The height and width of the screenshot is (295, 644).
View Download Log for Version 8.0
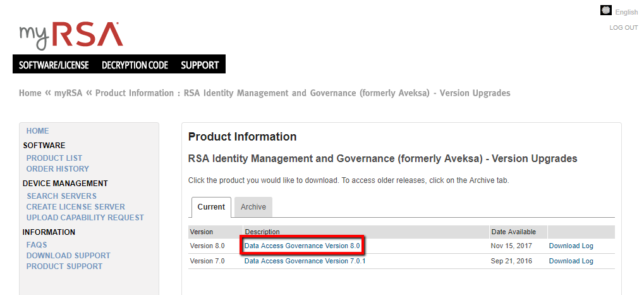click(571, 246)
